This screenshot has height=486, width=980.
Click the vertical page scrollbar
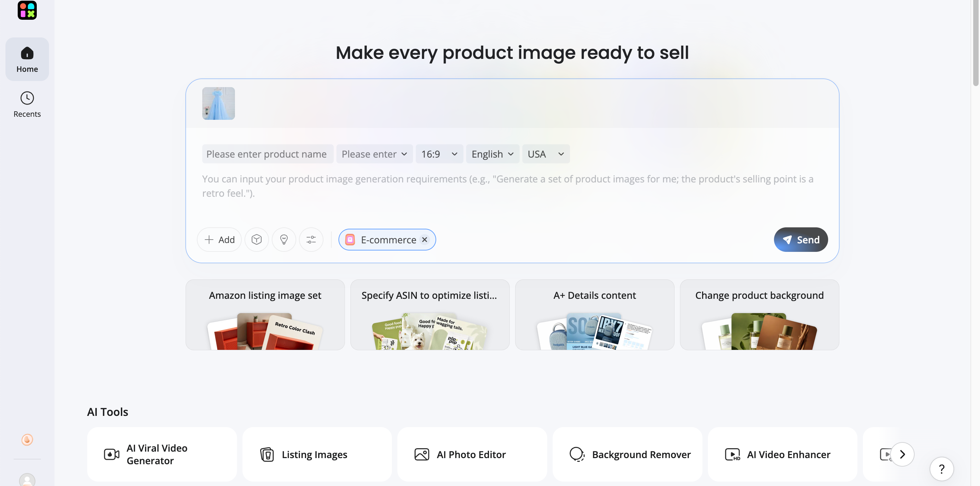click(x=976, y=43)
